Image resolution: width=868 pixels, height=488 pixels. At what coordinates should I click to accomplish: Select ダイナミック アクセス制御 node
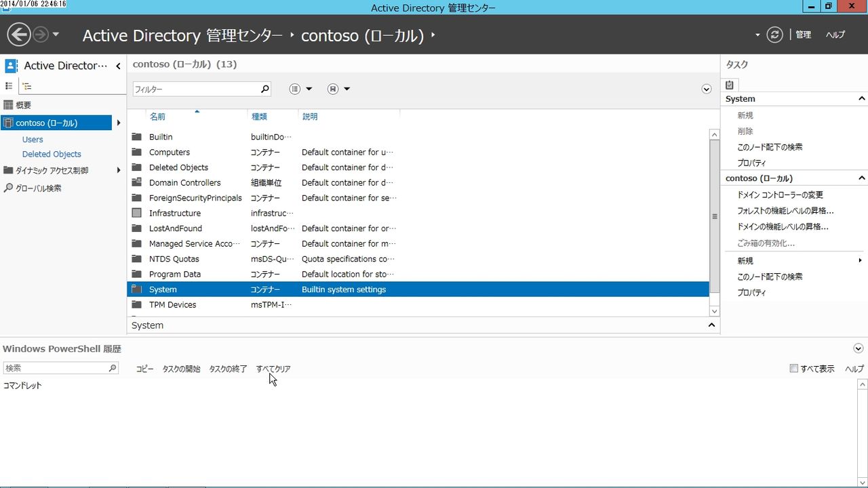[x=52, y=170]
